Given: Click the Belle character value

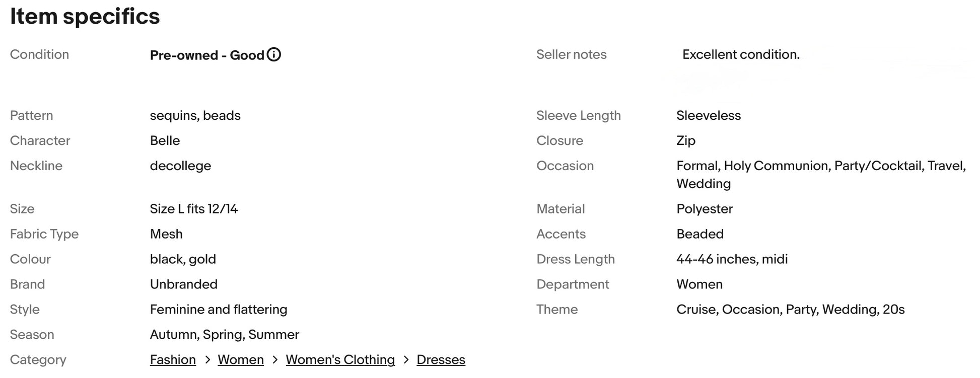Looking at the screenshot, I should point(165,140).
